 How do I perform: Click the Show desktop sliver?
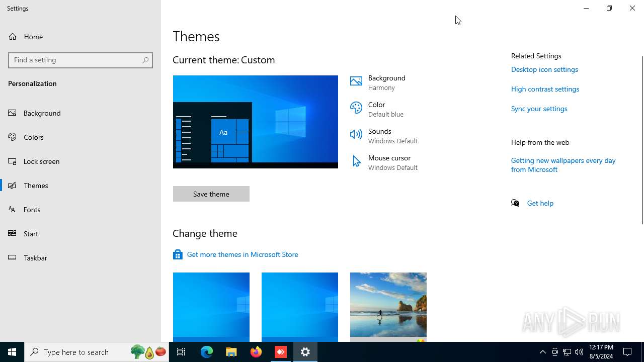coord(642,352)
